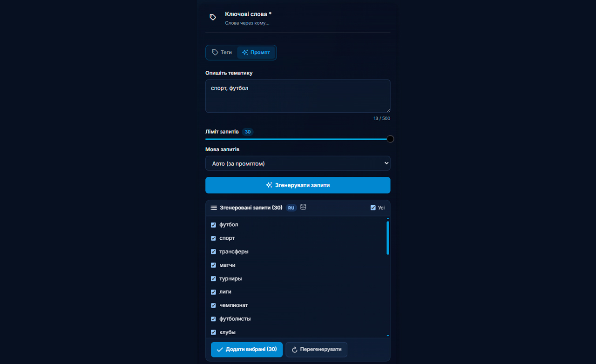Uncheck the спорт checkbox
Viewport: 596px width, 364px height.
click(213, 238)
